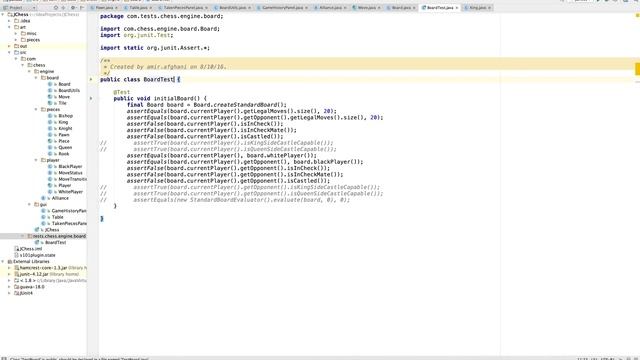The height and width of the screenshot is (360, 640).
Task: Select the Player class file icon
Action: tap(50, 185)
